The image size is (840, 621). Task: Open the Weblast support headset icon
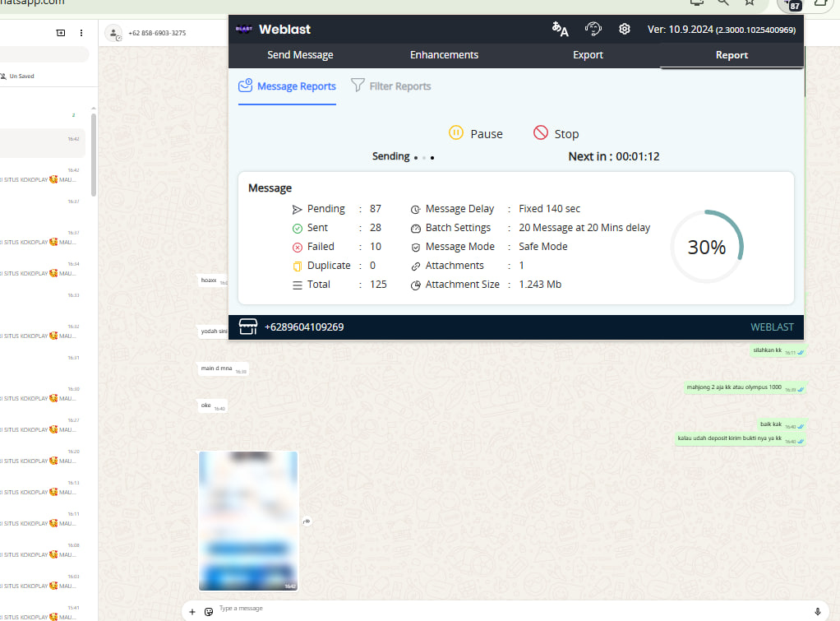593,29
